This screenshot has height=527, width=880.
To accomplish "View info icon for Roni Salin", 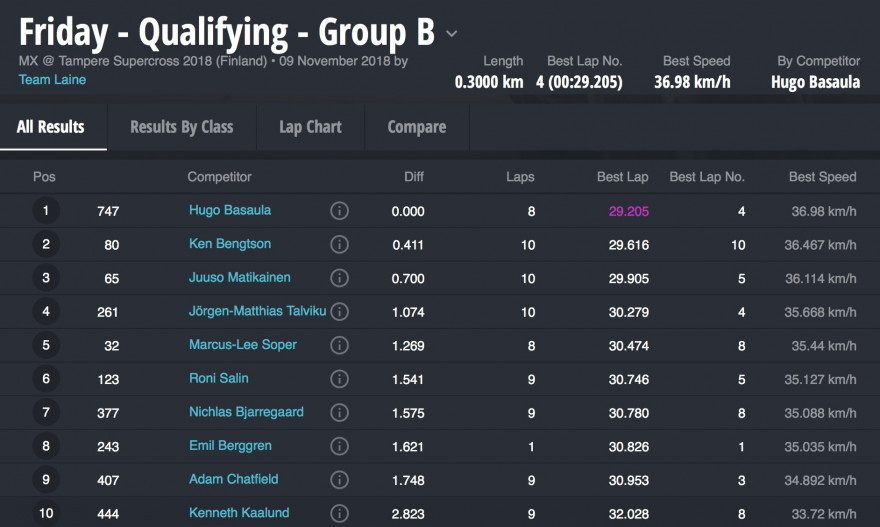I will (x=339, y=379).
